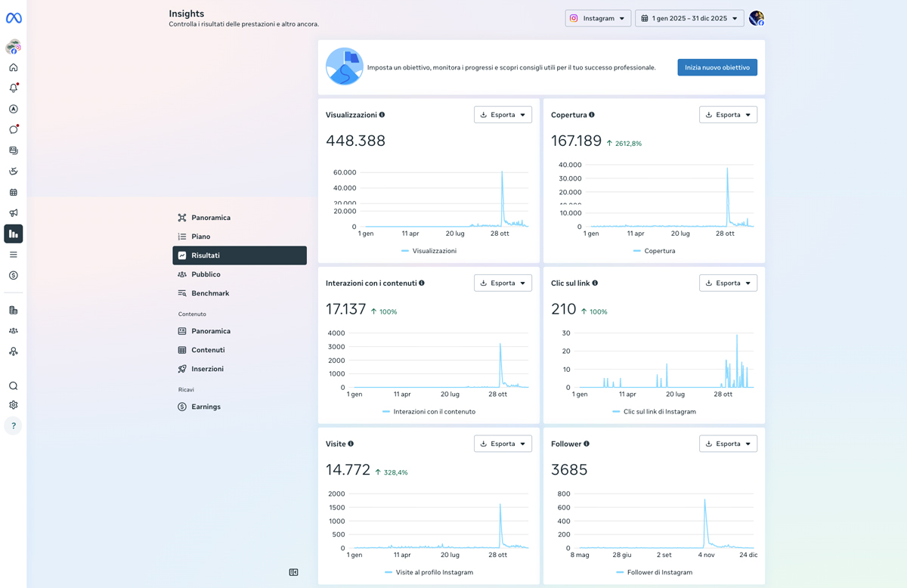Open the ads megaphone icon
The width and height of the screenshot is (907, 588).
point(13,213)
